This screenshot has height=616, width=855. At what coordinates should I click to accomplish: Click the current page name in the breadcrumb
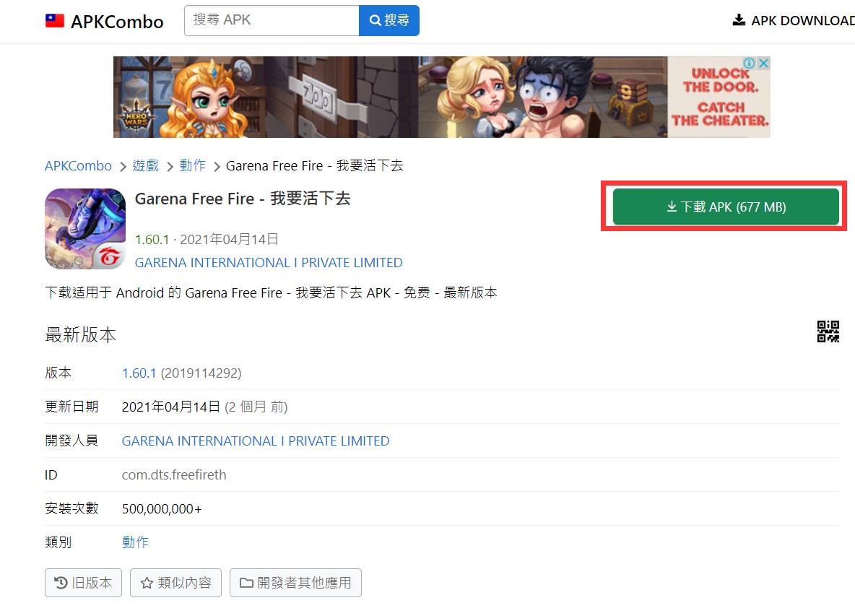[x=315, y=165]
